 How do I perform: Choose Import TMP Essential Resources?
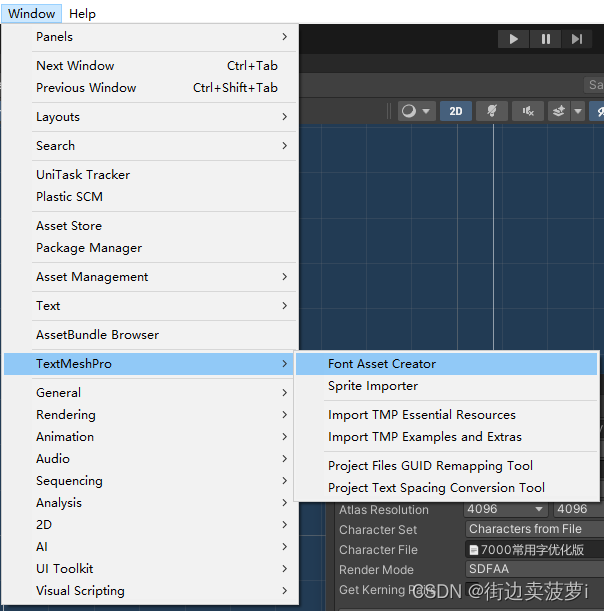447,415
